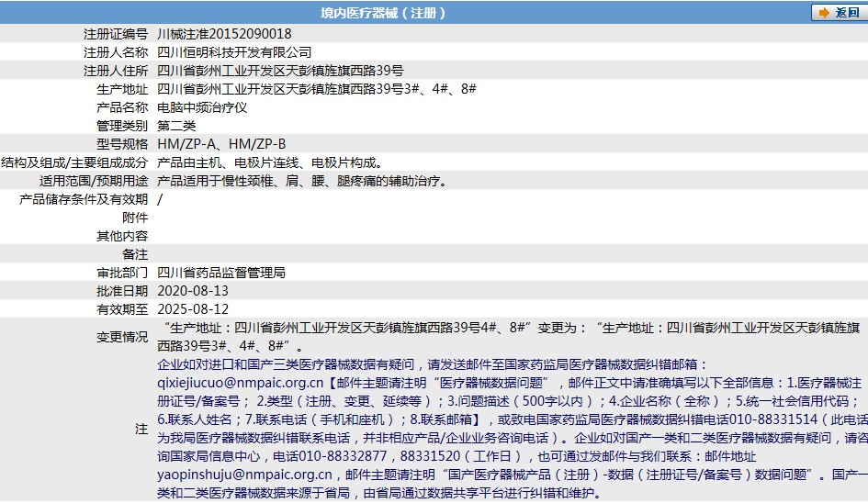This screenshot has height=503, width=868.
Task: Click product name 电脑中频治疗仪
Action: (x=202, y=107)
